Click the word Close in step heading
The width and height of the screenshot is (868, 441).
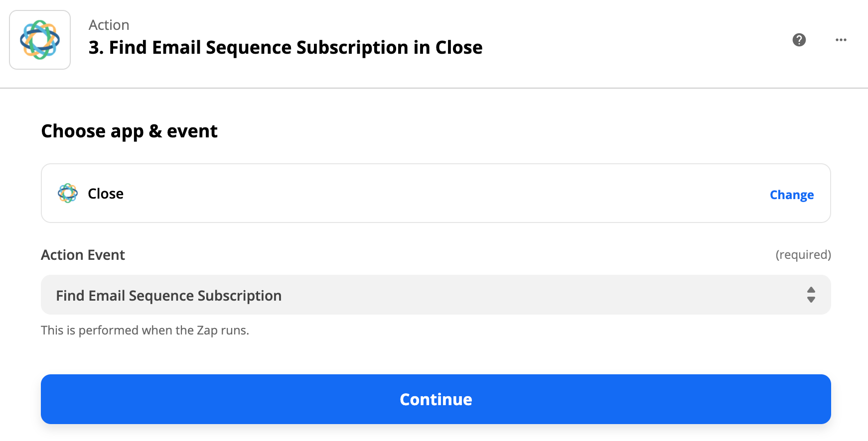(458, 48)
